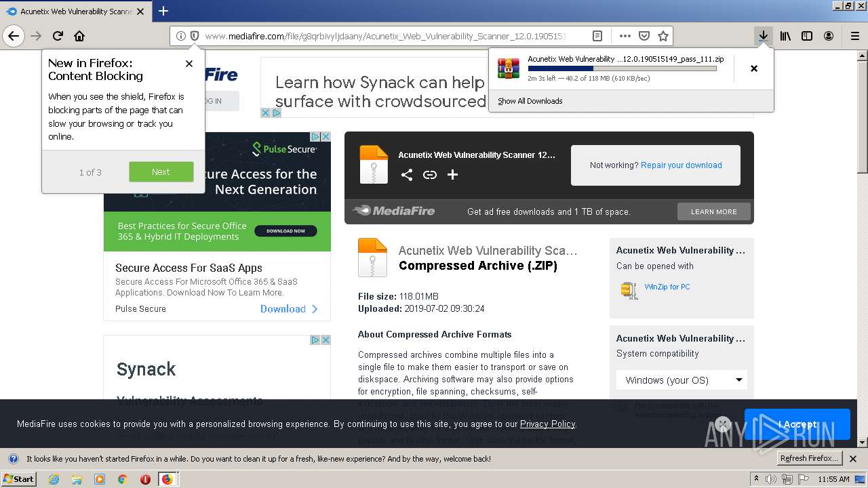Click Firefox taskbar button
The height and width of the screenshot is (488, 868).
[167, 479]
